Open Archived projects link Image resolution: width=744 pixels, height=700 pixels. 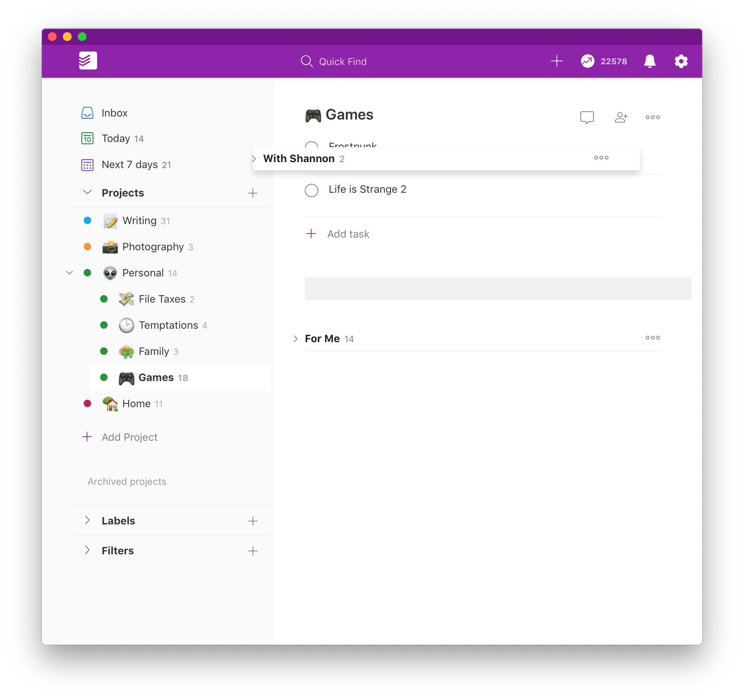pos(127,482)
